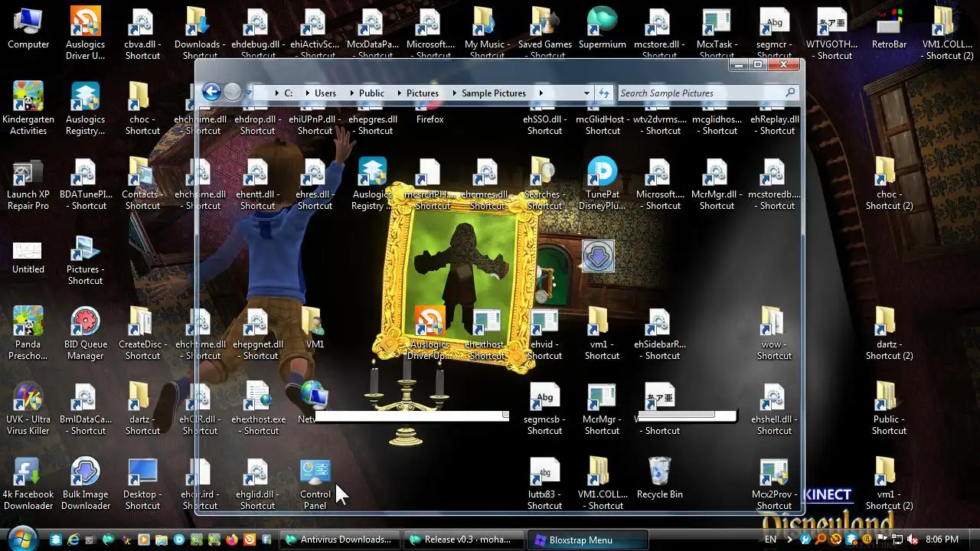
Task: Click the muted volume tray icon
Action: pos(912,540)
